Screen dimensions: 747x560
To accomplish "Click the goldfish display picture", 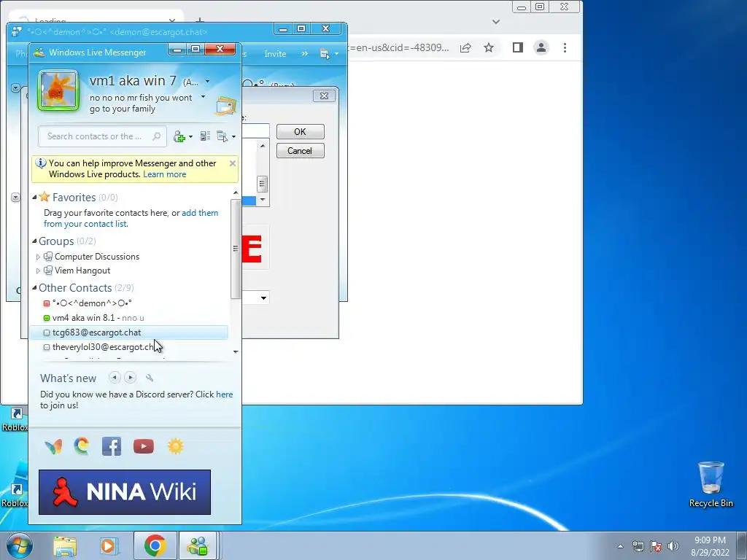I will coord(58,90).
